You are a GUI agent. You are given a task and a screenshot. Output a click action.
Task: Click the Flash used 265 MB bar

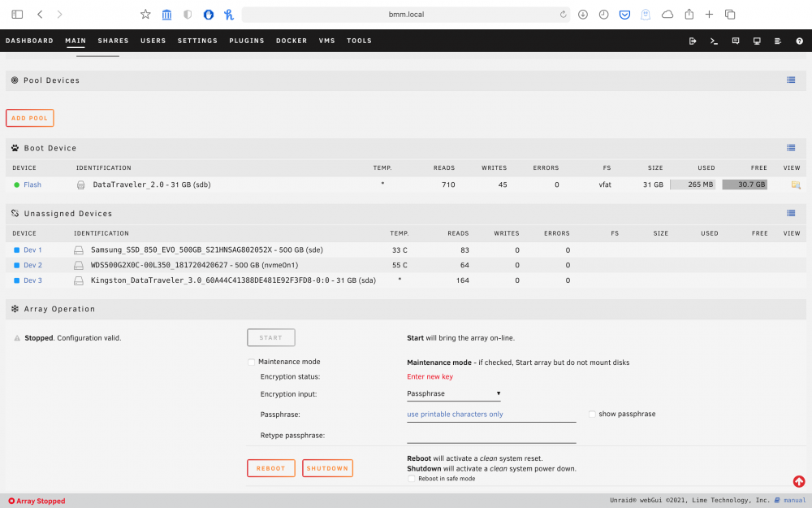click(693, 185)
